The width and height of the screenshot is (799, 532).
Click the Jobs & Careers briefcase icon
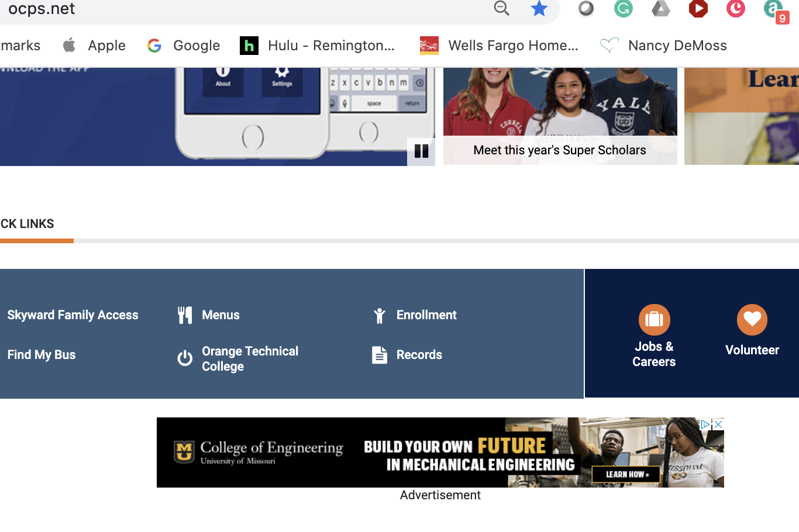click(x=654, y=320)
